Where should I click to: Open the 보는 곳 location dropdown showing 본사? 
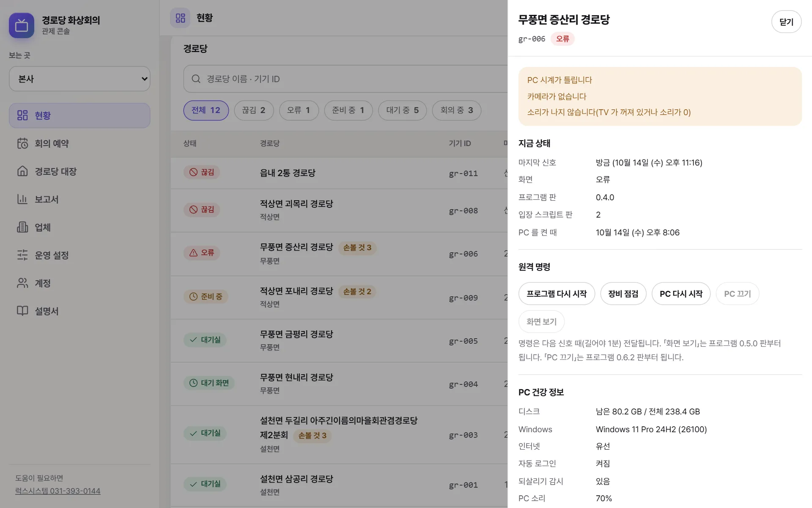click(80, 79)
